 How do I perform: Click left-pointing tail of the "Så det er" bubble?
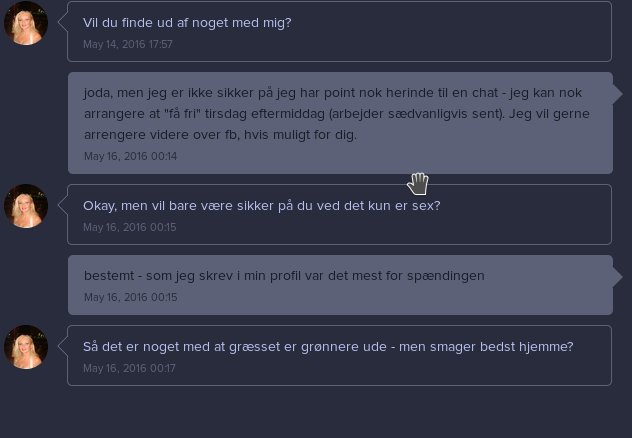click(x=62, y=346)
